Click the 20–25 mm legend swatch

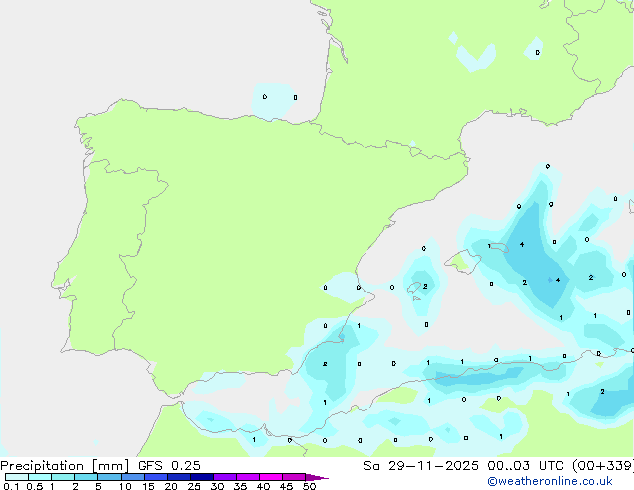pyautogui.click(x=179, y=477)
